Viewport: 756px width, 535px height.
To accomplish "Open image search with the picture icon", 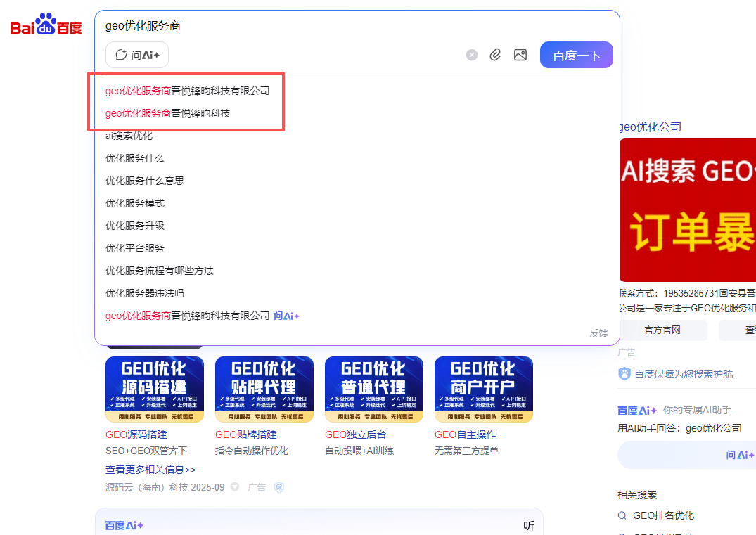I will [x=520, y=55].
